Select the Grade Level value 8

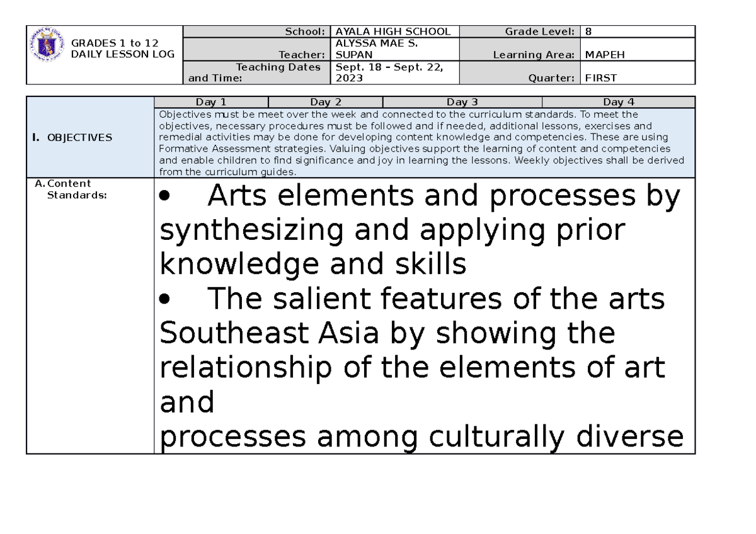(587, 31)
